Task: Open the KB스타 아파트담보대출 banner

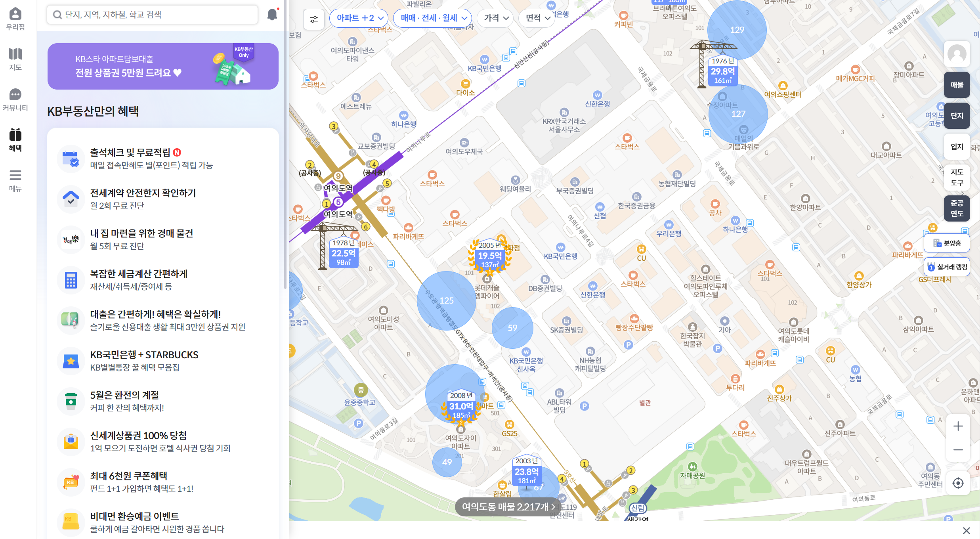Action: (163, 66)
